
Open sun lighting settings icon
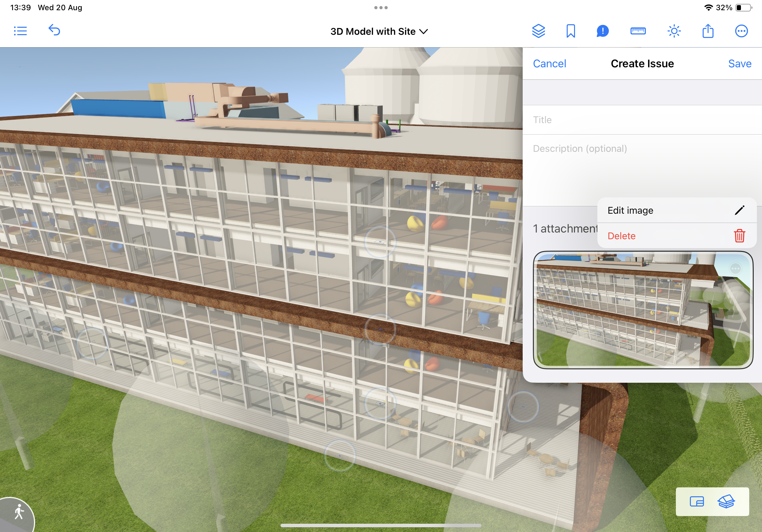coord(674,31)
